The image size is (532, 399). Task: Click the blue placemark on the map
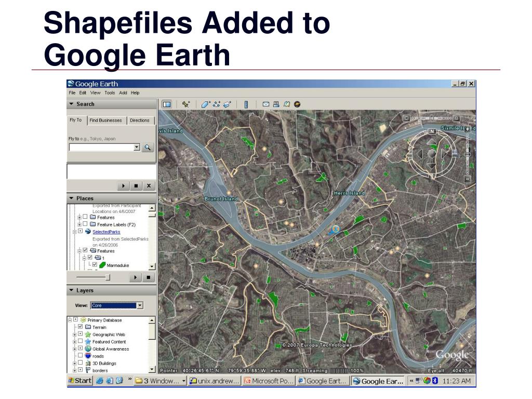[x=335, y=229]
